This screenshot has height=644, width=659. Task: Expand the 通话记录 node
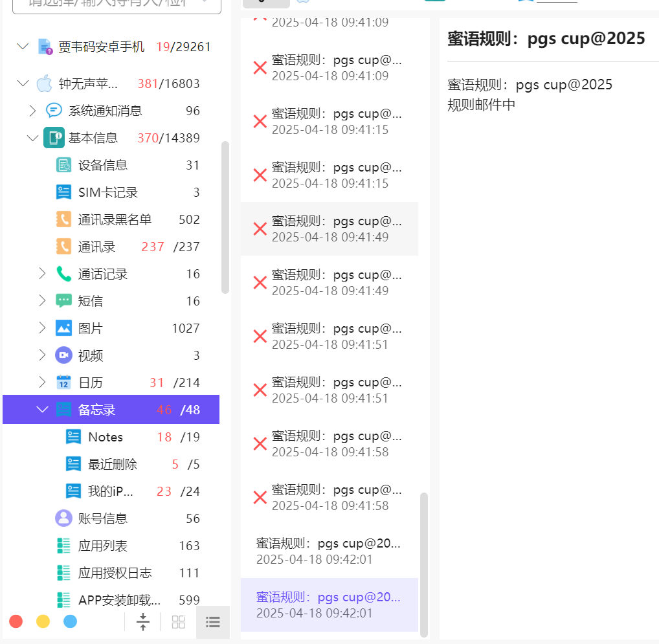pyautogui.click(x=43, y=274)
